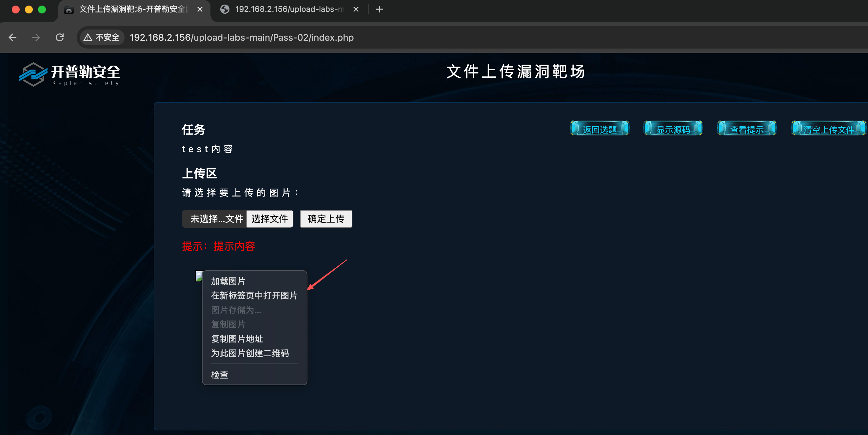Click the '查看提示' hint button
This screenshot has width=868, height=435.
pyautogui.click(x=746, y=130)
